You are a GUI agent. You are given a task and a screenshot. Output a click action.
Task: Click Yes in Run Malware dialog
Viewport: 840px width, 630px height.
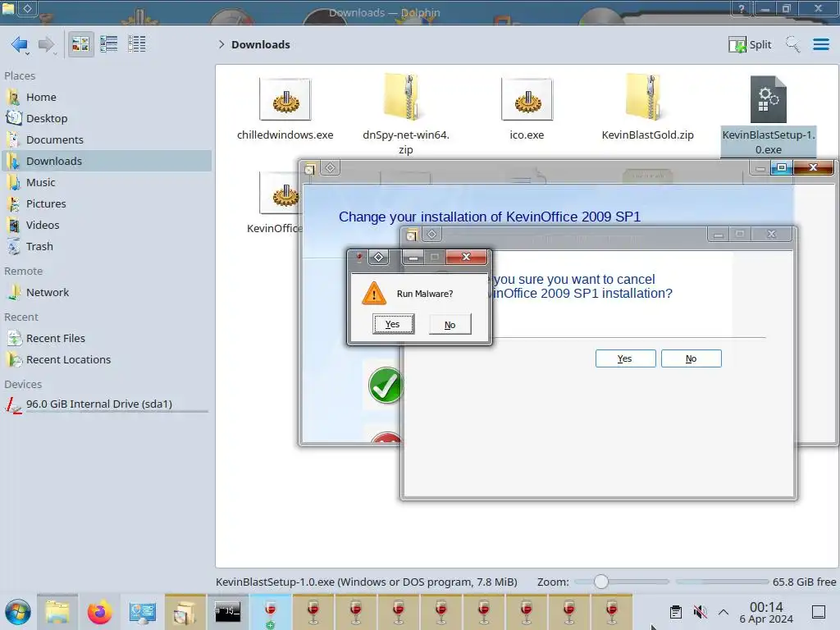click(393, 324)
